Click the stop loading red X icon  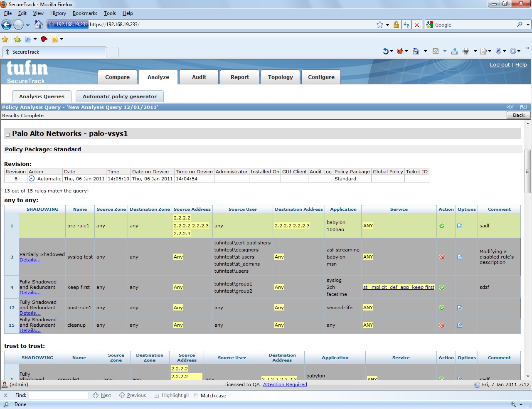click(x=417, y=25)
